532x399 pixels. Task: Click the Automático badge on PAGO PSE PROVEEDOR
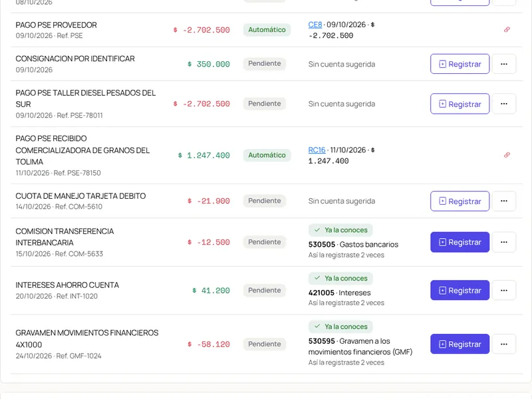[x=267, y=30]
